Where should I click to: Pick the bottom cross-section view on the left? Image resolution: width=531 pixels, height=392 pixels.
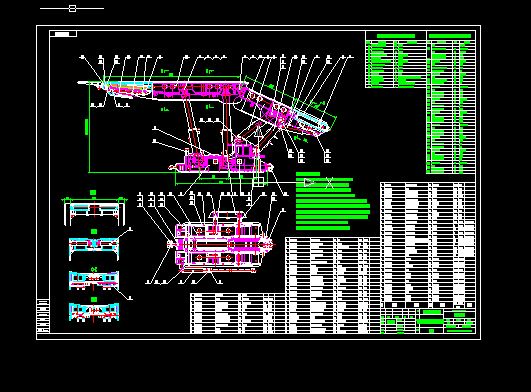(x=94, y=312)
